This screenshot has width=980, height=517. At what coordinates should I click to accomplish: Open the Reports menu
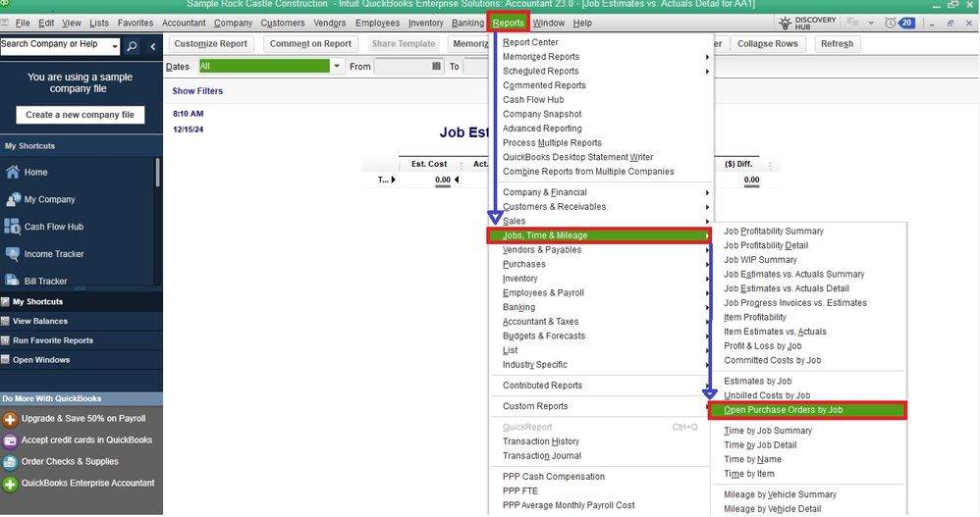[x=508, y=24]
